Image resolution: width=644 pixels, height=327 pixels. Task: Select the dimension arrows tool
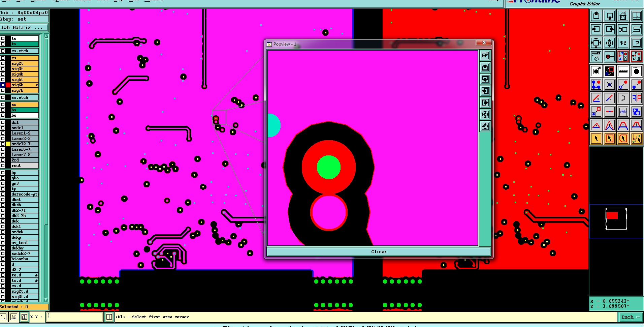[x=623, y=112]
